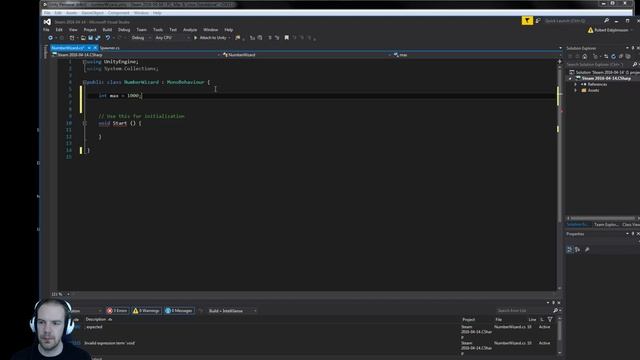The width and height of the screenshot is (640, 360).
Task: Sort by the Project column header
Action: click(x=469, y=320)
